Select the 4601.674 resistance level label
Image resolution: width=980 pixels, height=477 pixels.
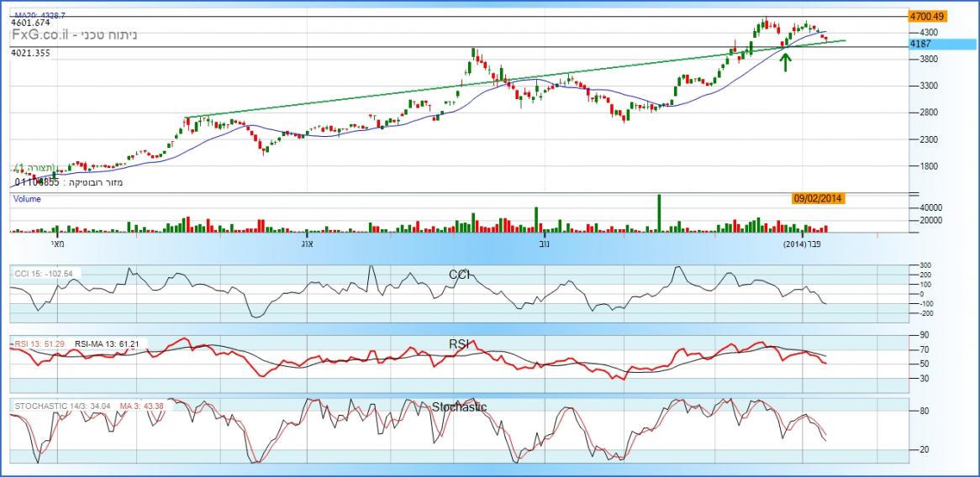pyautogui.click(x=33, y=24)
